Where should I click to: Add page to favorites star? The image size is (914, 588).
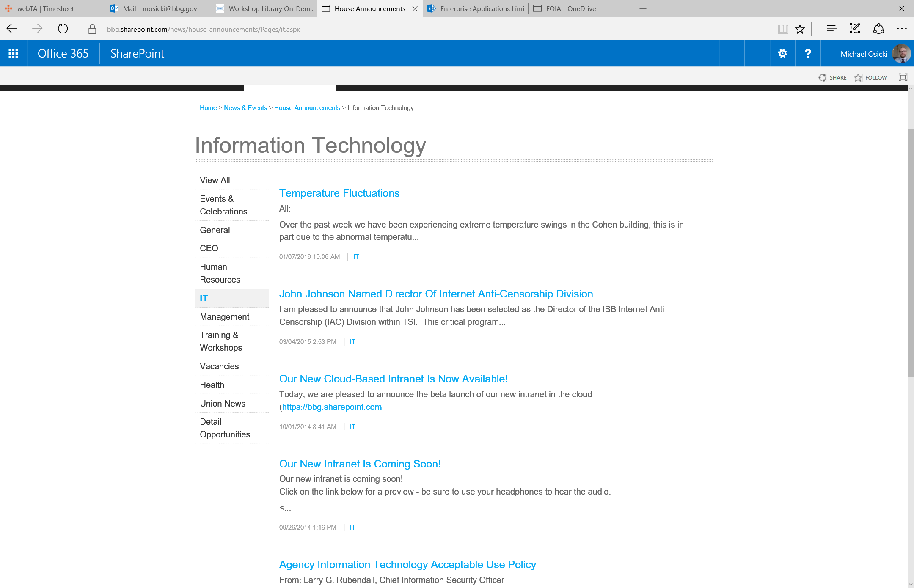(800, 29)
